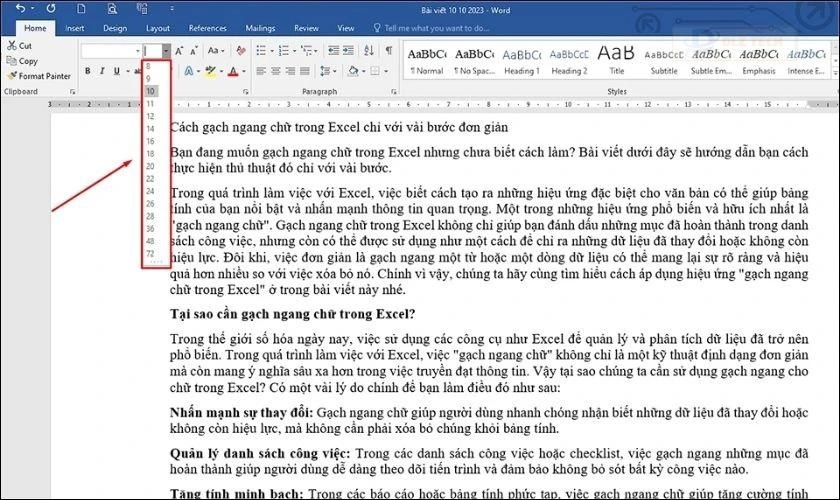
Task: Align text left
Action: pyautogui.click(x=261, y=71)
